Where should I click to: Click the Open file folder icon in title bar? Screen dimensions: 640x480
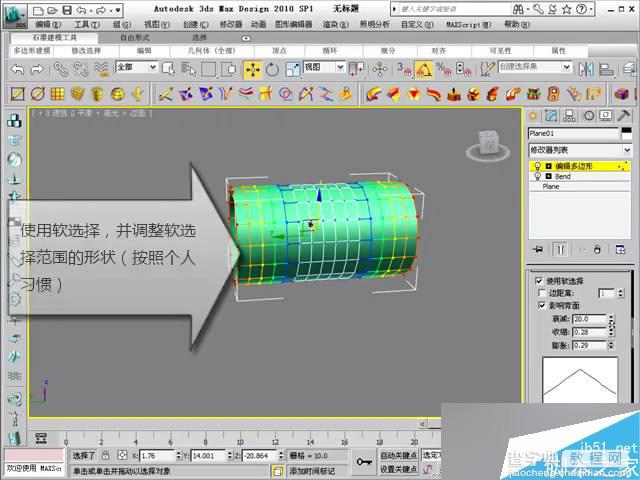coord(52,10)
